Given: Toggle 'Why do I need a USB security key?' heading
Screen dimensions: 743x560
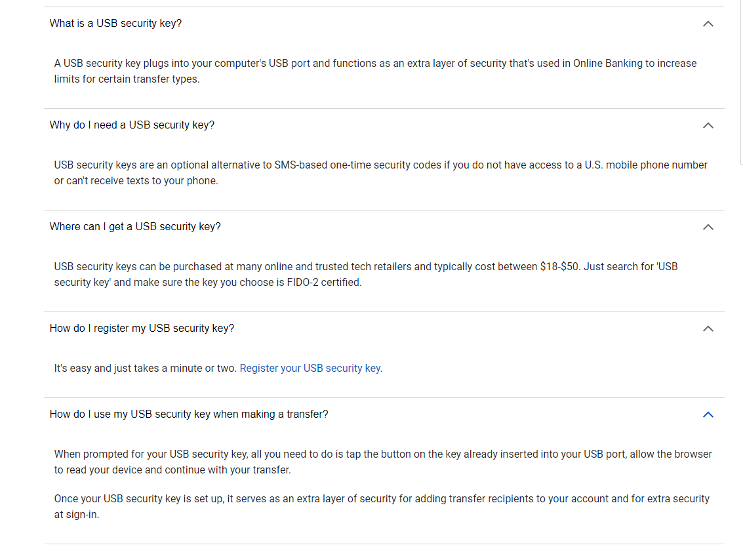Looking at the screenshot, I should pyautogui.click(x=132, y=125).
